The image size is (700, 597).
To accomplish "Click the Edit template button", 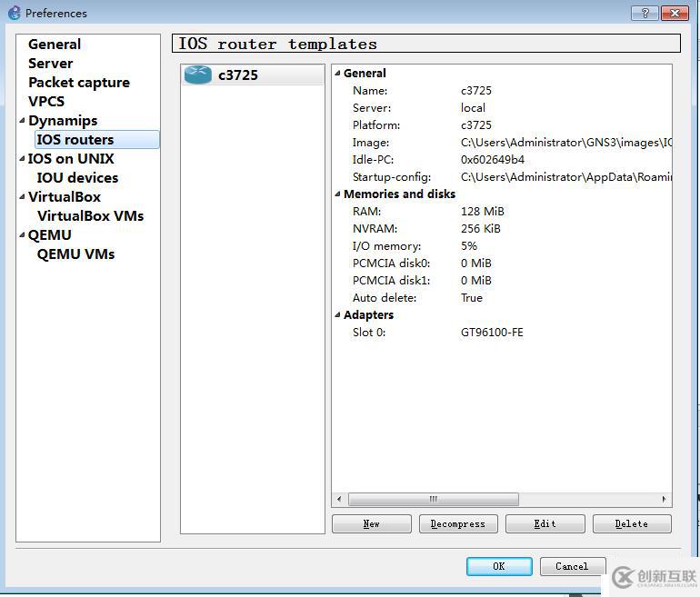I will [545, 523].
